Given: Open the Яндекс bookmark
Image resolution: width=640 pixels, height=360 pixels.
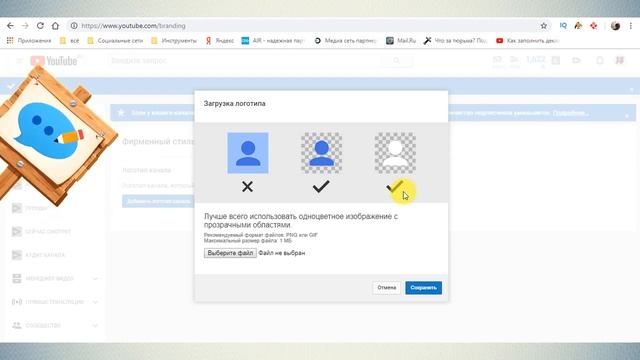Looking at the screenshot, I should [x=220, y=40].
